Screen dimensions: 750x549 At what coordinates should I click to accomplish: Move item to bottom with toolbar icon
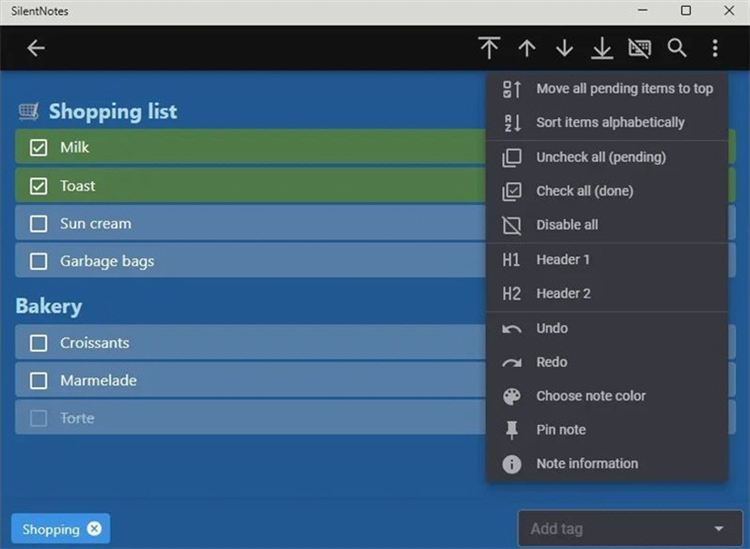point(602,48)
